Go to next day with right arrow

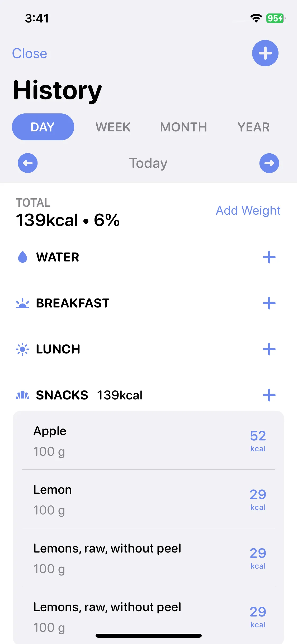coord(269,163)
